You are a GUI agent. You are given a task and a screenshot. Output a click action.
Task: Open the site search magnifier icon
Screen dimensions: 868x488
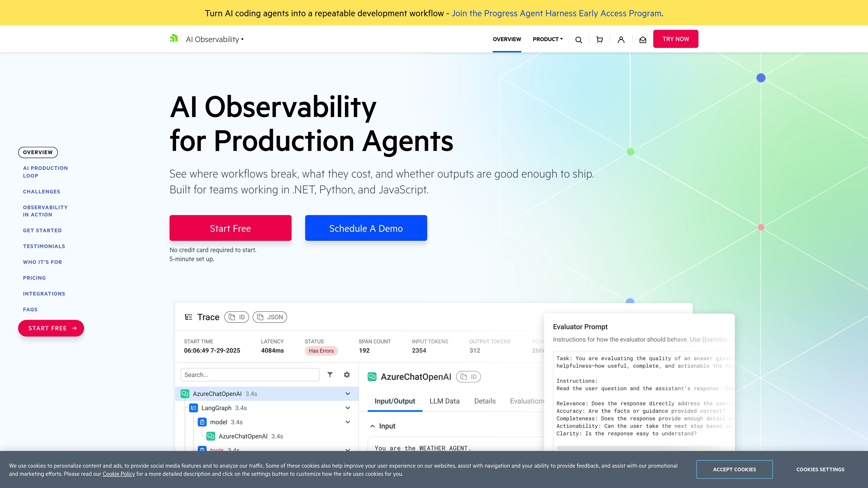tap(579, 40)
